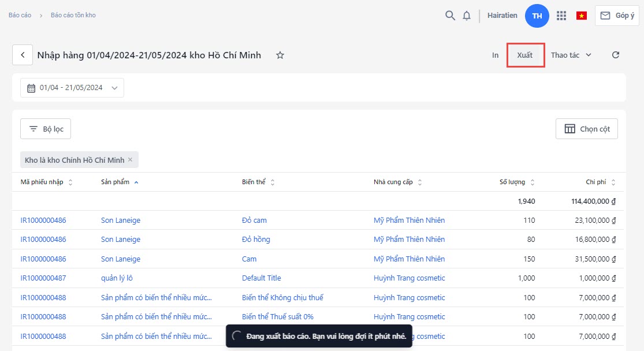Remove the Kho là kho Chính filter chip
The width and height of the screenshot is (644, 351).
coord(131,160)
